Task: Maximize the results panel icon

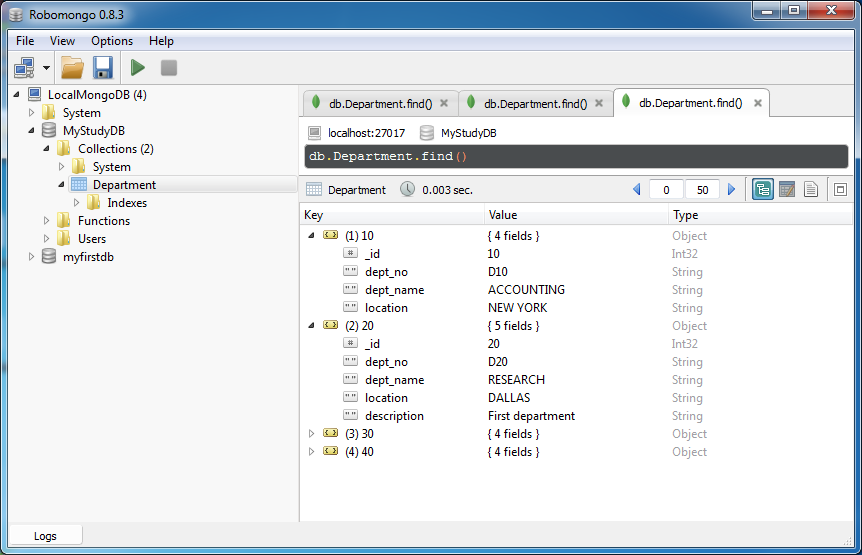Action: [840, 190]
